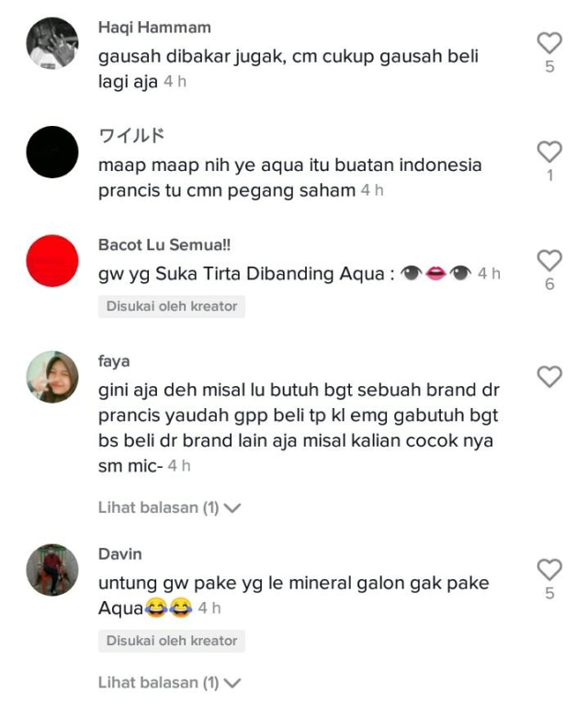The width and height of the screenshot is (588, 705).
Task: Like the Bacot Lu Semua!! comment
Action: point(549,260)
